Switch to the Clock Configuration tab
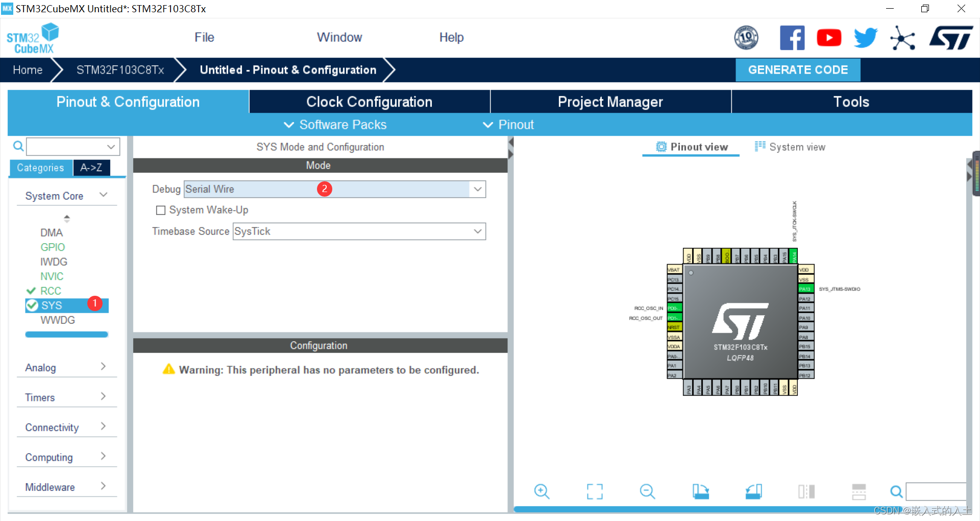 tap(369, 102)
